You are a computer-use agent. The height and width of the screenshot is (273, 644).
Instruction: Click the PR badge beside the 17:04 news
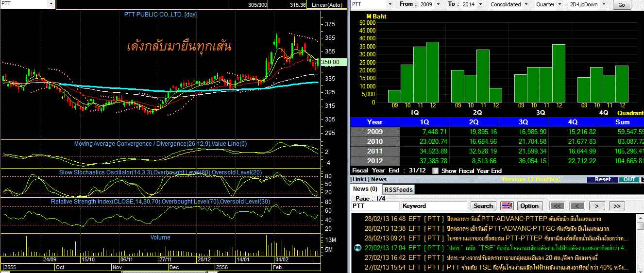pyautogui.click(x=357, y=248)
